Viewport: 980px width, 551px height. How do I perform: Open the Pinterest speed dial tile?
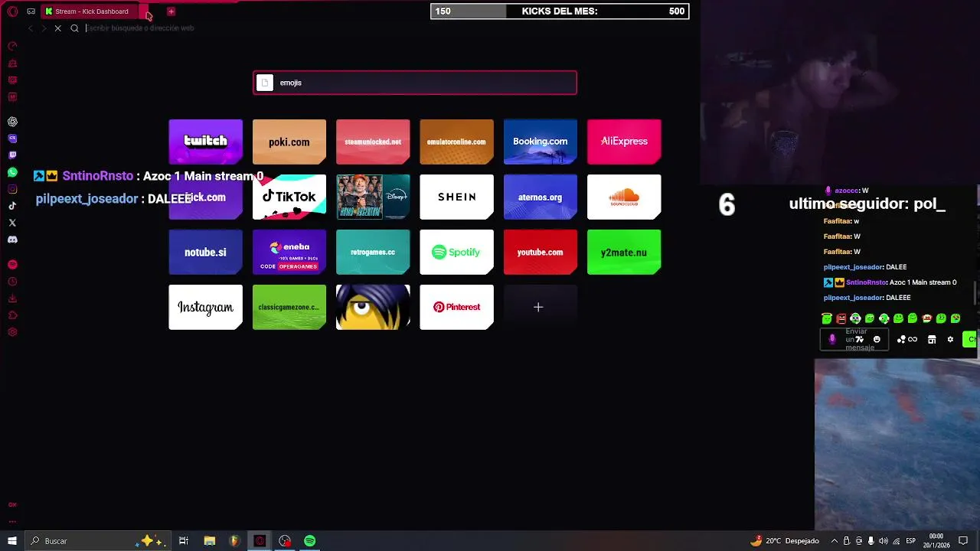click(456, 307)
